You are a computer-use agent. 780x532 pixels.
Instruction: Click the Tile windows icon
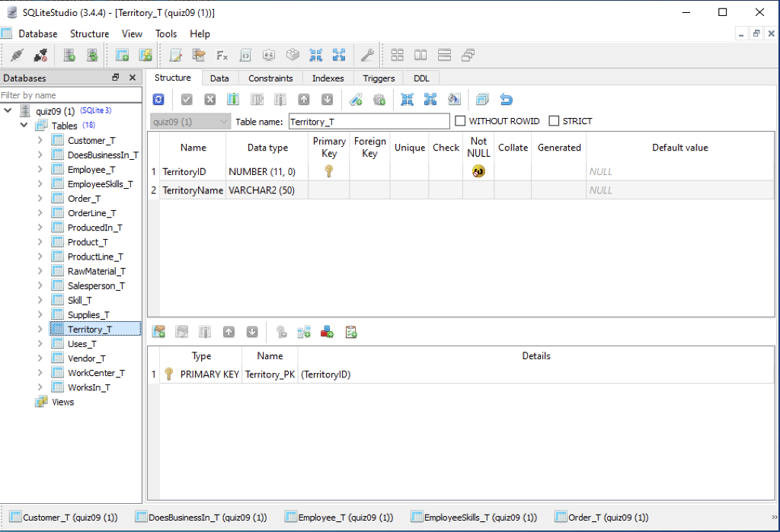tap(397, 56)
